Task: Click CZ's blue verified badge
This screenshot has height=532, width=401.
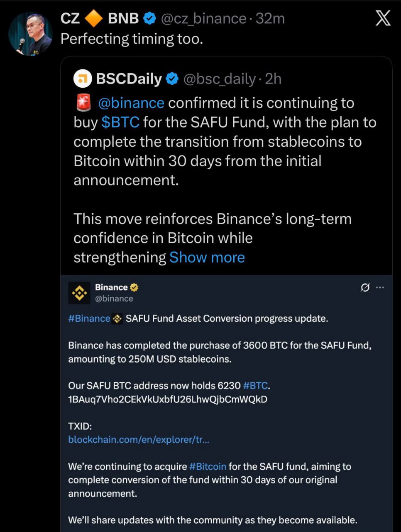Action: 149,18
